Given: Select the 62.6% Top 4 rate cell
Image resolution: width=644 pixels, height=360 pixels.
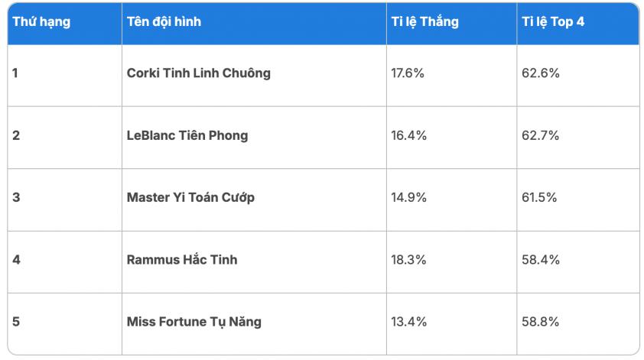Looking at the screenshot, I should pos(539,73).
